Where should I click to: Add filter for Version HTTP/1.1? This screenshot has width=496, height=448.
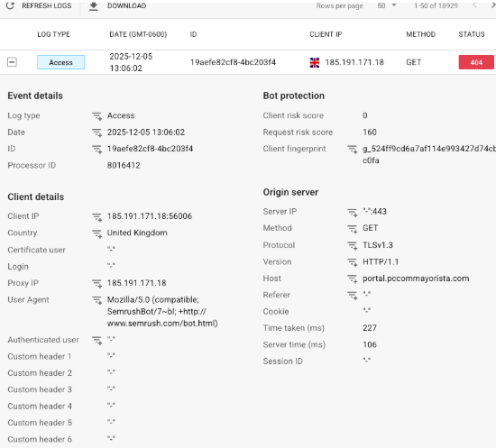tap(352, 262)
